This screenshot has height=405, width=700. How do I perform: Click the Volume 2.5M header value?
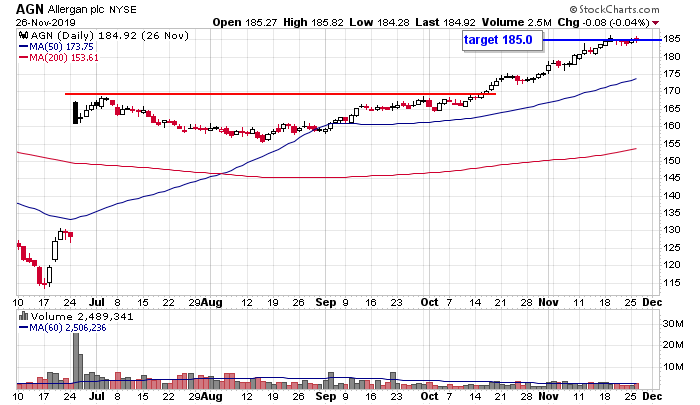tap(517, 22)
